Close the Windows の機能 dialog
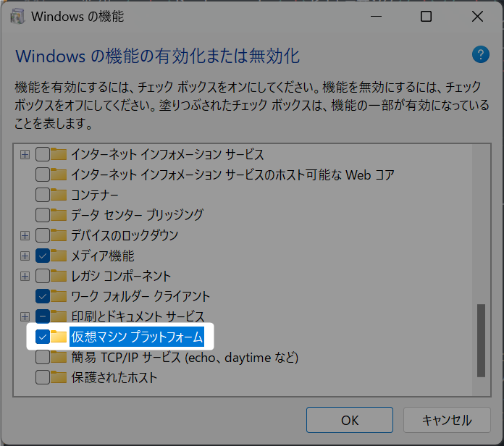This screenshot has width=504, height=446. pos(477,16)
